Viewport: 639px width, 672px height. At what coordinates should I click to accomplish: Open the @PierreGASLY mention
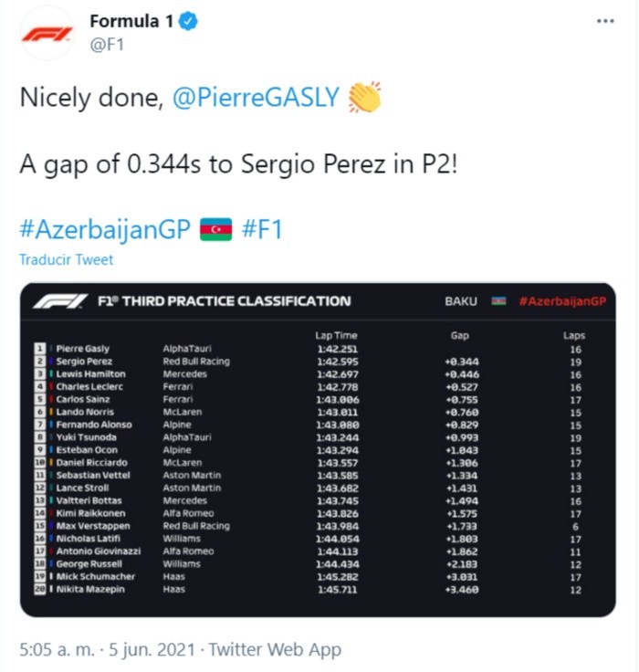(x=257, y=98)
